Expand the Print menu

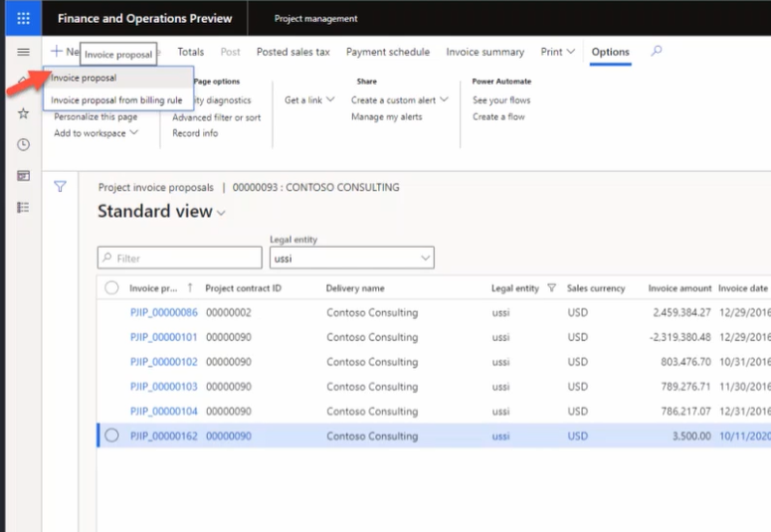(557, 52)
